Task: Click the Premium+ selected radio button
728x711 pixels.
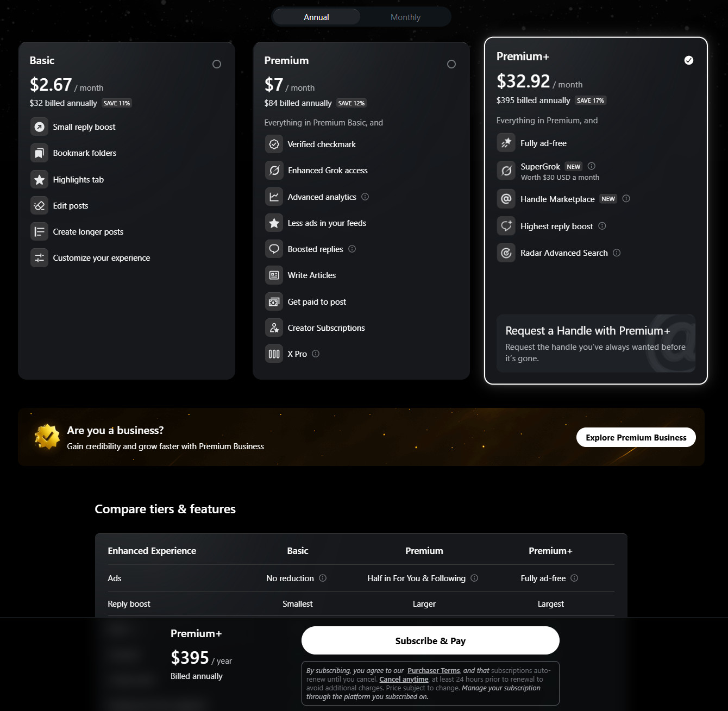Action: pyautogui.click(x=689, y=60)
